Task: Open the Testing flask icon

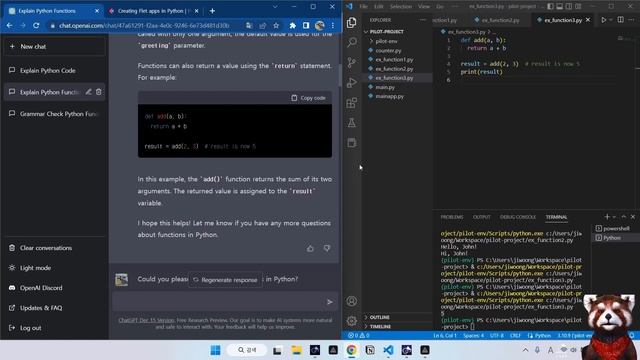Action: [351, 122]
